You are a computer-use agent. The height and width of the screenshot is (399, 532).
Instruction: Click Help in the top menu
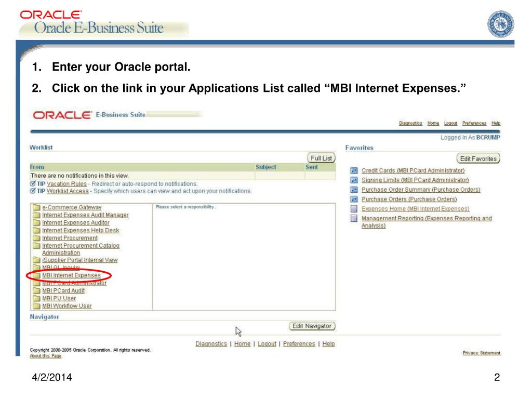pos(496,123)
